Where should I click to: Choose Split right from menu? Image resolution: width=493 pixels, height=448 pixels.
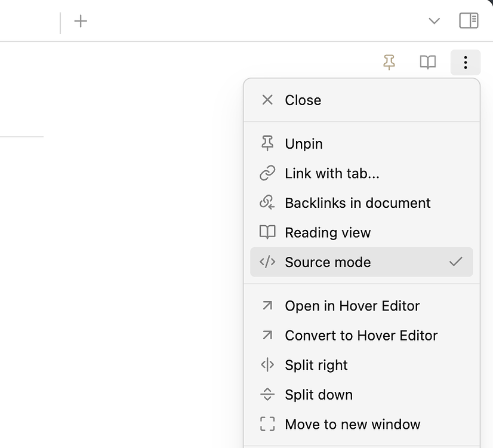(x=362, y=364)
